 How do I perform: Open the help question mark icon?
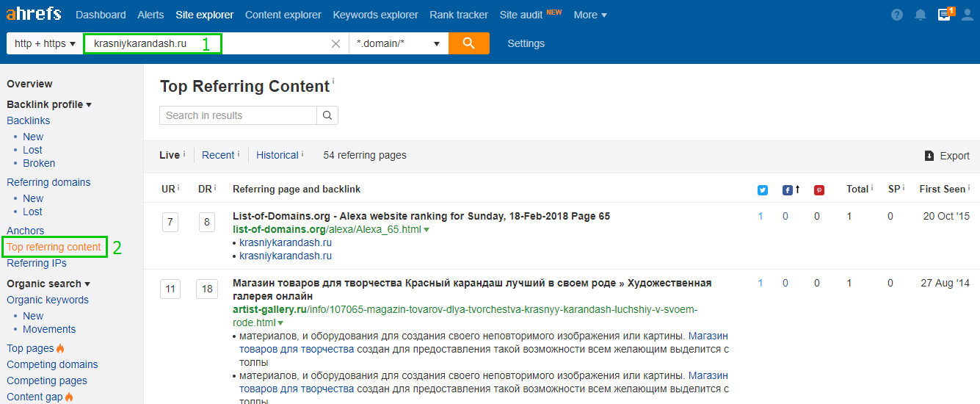[897, 15]
